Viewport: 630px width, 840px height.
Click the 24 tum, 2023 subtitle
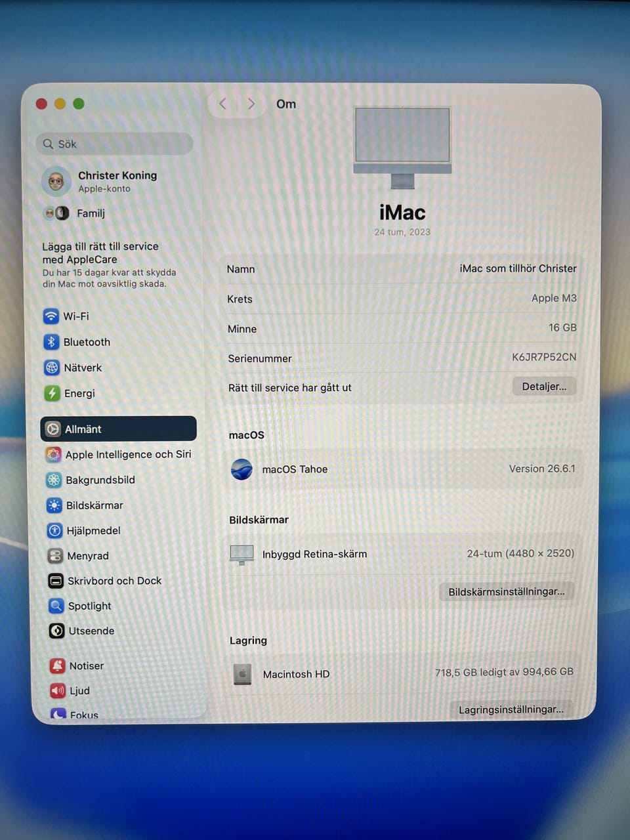click(x=402, y=232)
